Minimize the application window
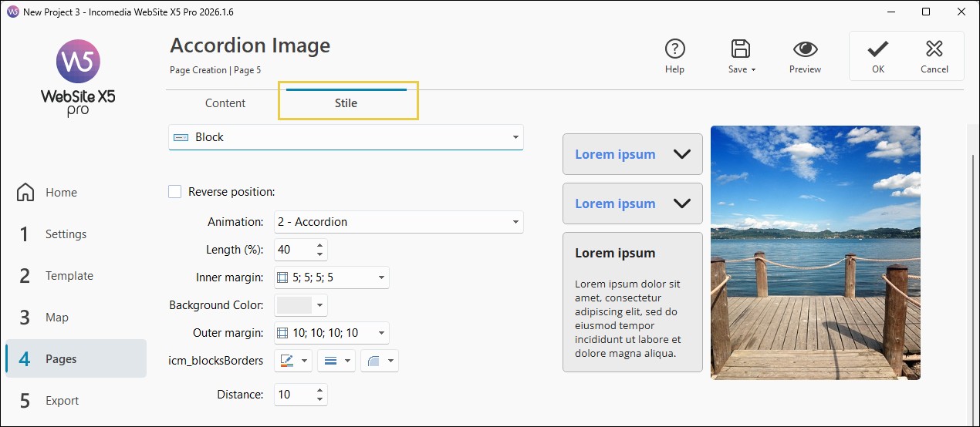The image size is (980, 427). (x=891, y=12)
